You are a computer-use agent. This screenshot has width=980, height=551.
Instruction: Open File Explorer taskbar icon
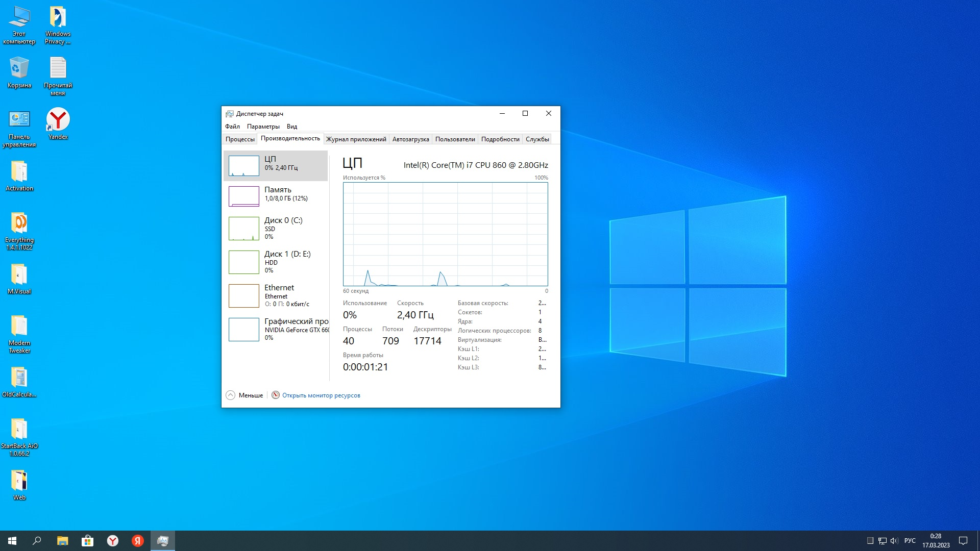[62, 541]
